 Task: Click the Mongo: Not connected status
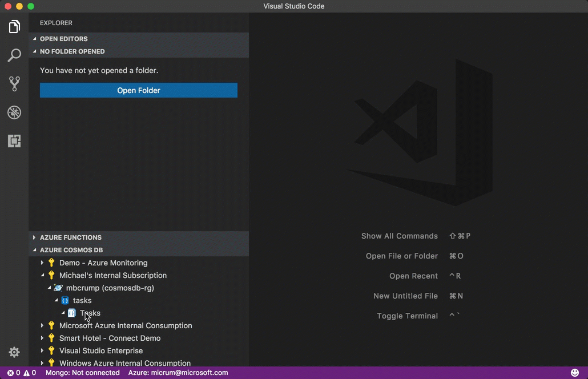click(x=83, y=373)
